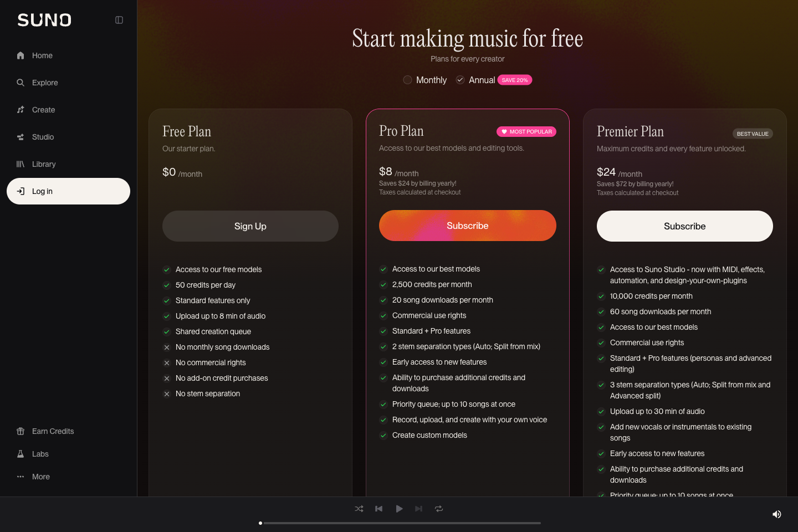Go to Explore in the sidebar
Image resolution: width=798 pixels, height=532 pixels.
pyautogui.click(x=68, y=83)
